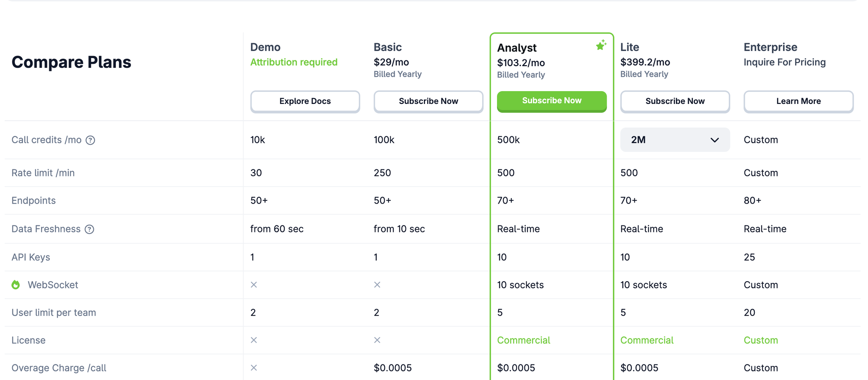Click the Basic License X mark
Screen dimensions: 868x380
click(377, 340)
